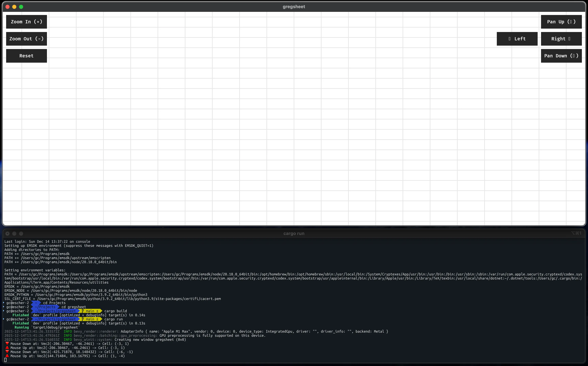This screenshot has width=588, height=366.
Task: Click the yellow minimize light on gregsheet
Action: point(14,7)
